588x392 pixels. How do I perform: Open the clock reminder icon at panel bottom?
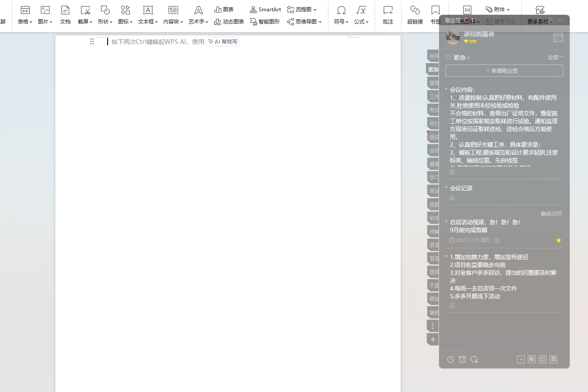click(451, 359)
